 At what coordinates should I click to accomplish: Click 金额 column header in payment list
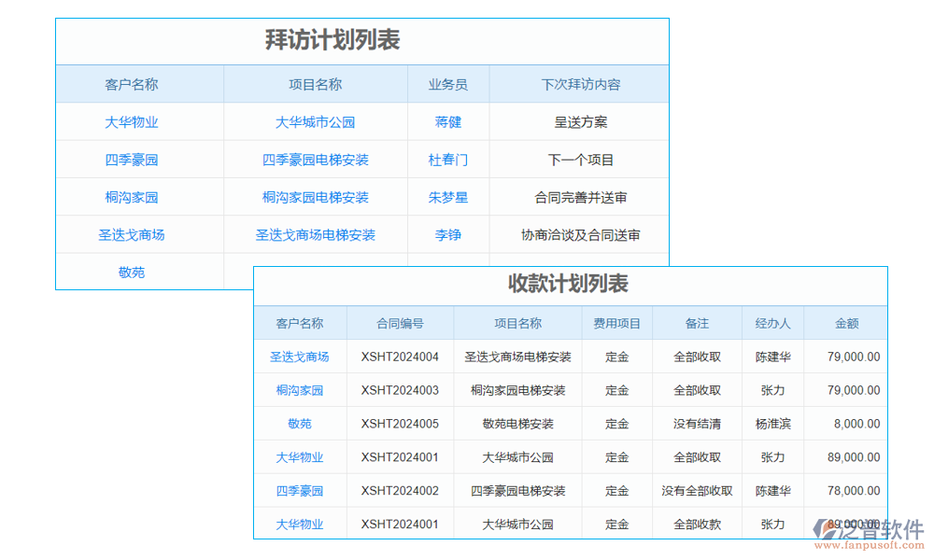pos(846,323)
